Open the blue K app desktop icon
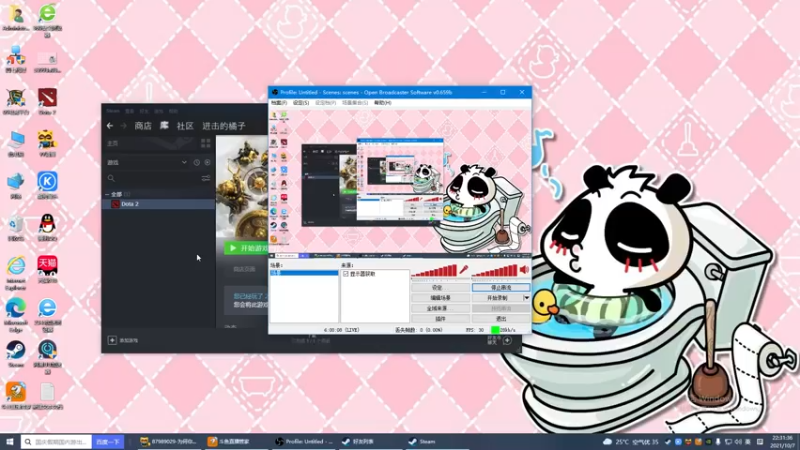Screen dimensions: 800x450 tap(47, 185)
